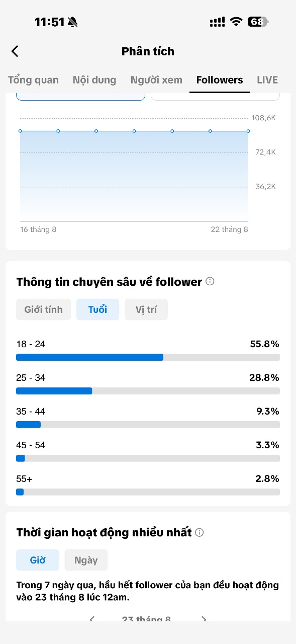Select the Giới tính filter chip
Screen dimensions: 296x644
tap(44, 309)
